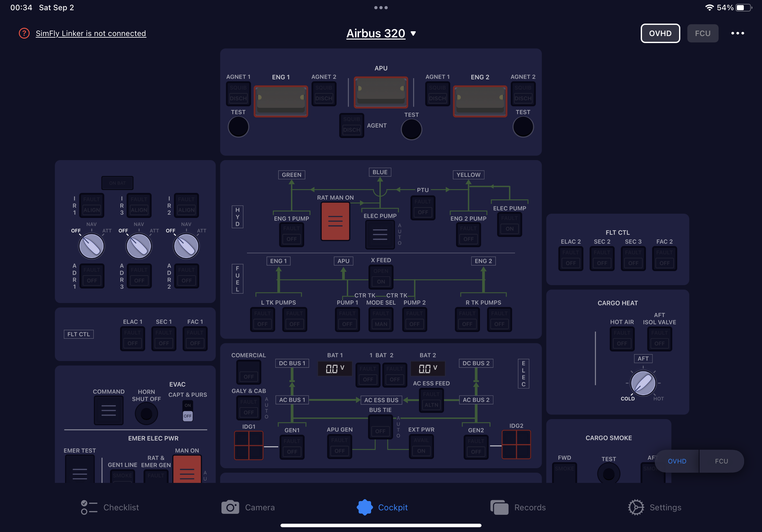Select the floating FCU segment button
762x532 pixels.
[x=721, y=461]
